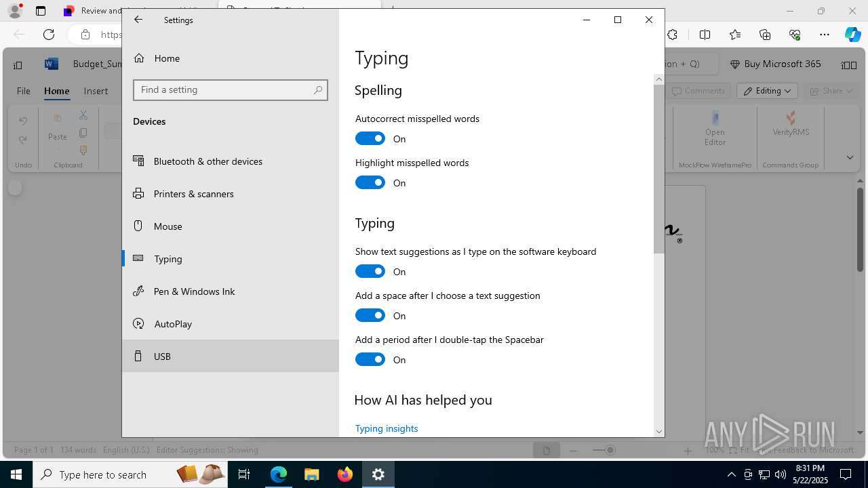Open Share dropdown in Word
868x488 pixels.
(x=832, y=91)
